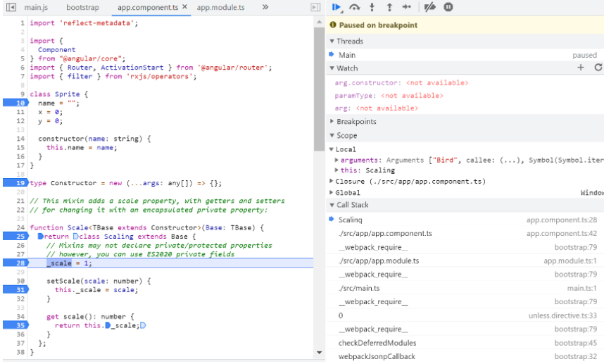Add a new watch expression
Viewport: 604px width, 364px height.
pyautogui.click(x=581, y=68)
